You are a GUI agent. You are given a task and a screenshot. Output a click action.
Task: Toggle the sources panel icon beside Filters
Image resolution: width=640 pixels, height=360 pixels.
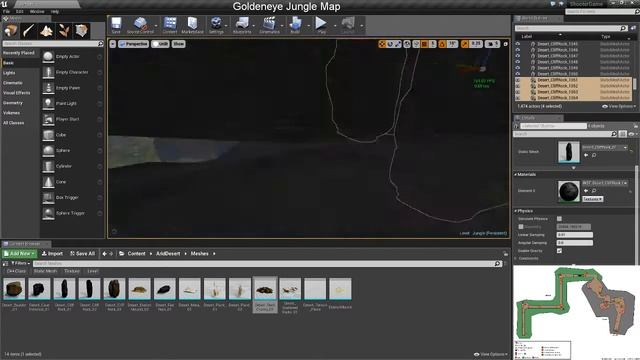pos(5,264)
